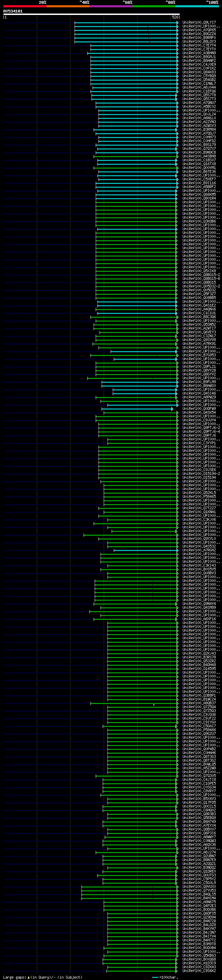
Task: Click the red 20% identity legend segment
Action: point(25,6)
